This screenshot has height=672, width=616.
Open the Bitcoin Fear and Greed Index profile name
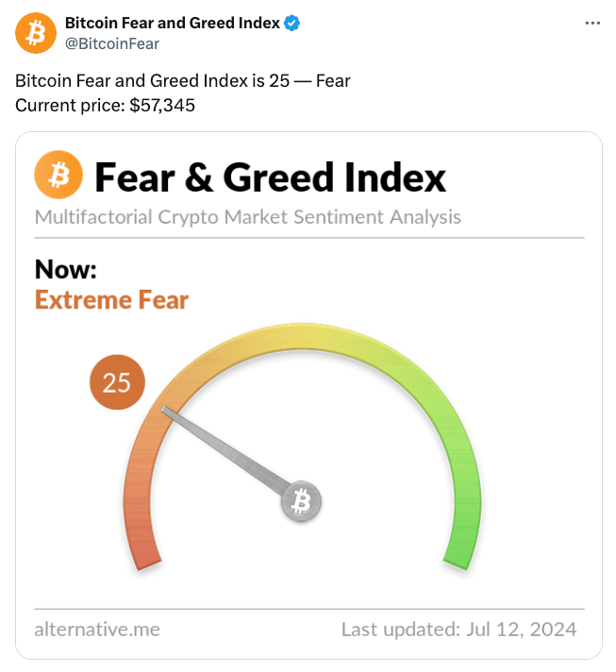pyautogui.click(x=172, y=24)
